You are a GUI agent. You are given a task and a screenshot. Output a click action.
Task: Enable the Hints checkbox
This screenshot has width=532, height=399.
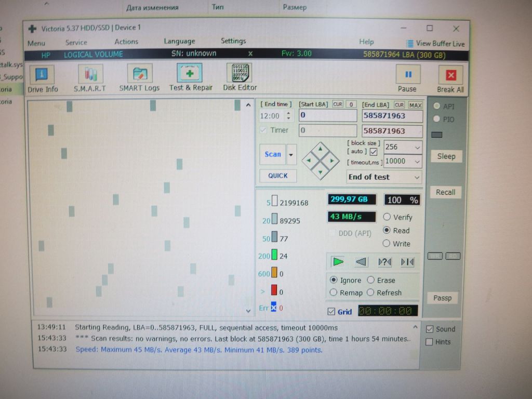(x=429, y=342)
